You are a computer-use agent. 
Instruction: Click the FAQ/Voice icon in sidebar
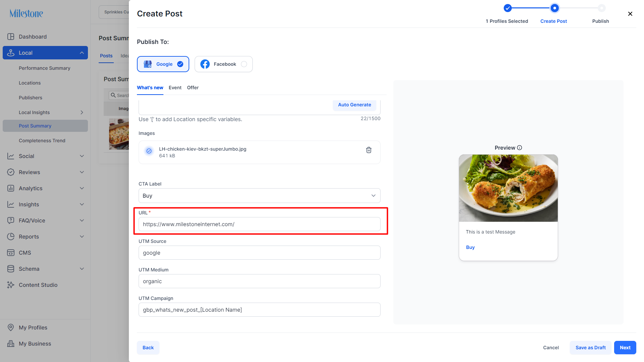tap(11, 220)
